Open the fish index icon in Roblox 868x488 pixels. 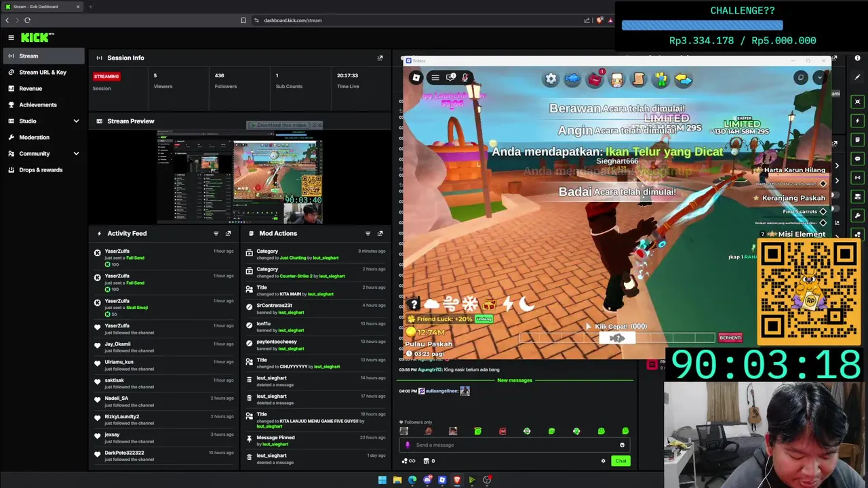(573, 79)
